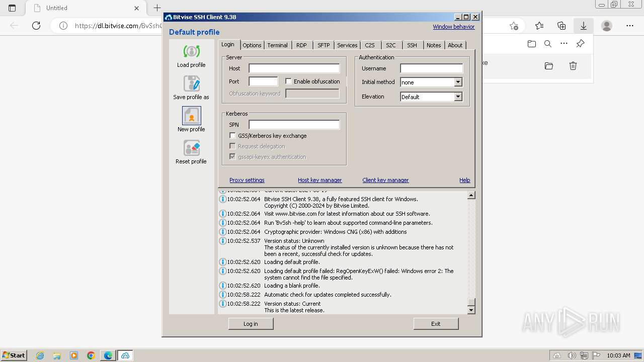644x362 pixels.
Task: Click the Save profile as icon
Action: pos(191,83)
